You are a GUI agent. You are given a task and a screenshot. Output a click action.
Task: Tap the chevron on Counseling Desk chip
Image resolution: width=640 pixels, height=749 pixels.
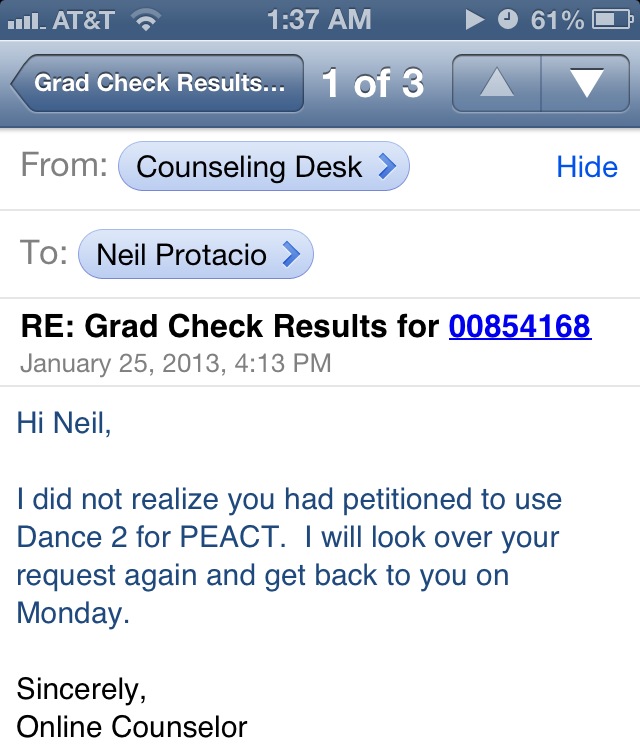387,167
